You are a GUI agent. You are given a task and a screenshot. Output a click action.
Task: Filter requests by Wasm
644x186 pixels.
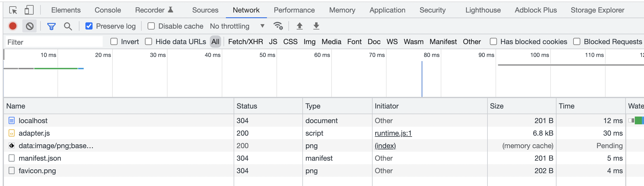pyautogui.click(x=414, y=42)
